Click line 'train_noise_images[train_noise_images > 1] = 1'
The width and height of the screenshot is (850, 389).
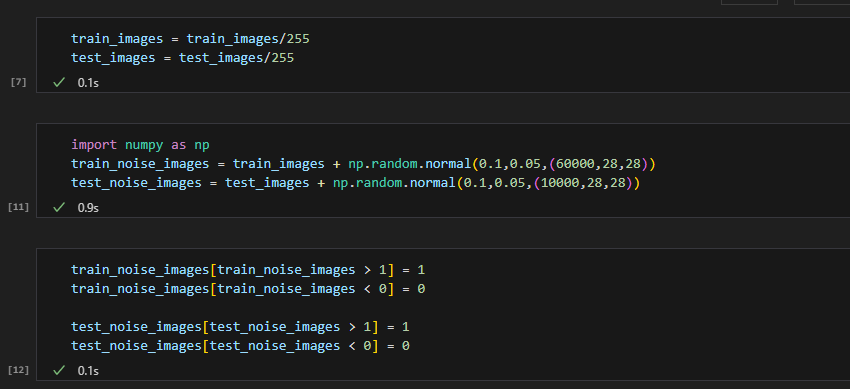pos(248,270)
